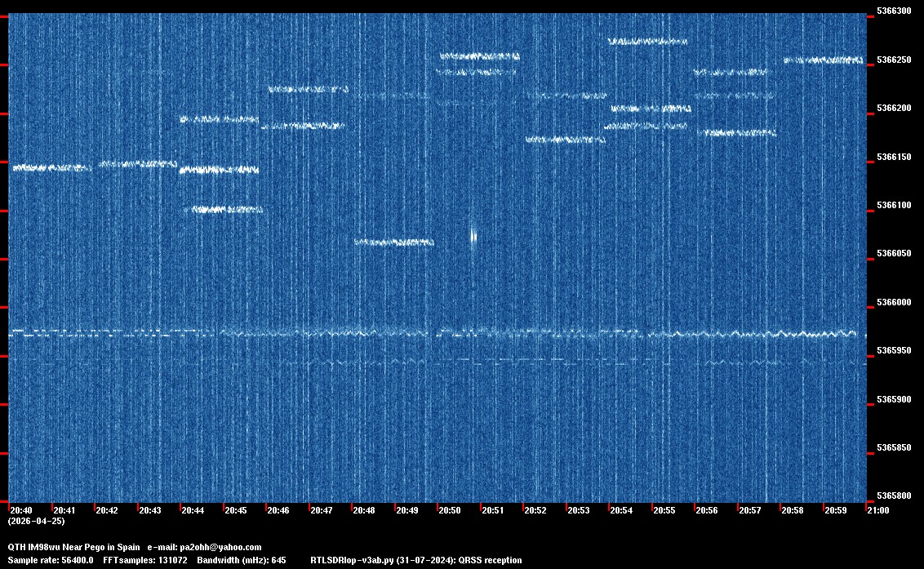Image resolution: width=924 pixels, height=569 pixels.
Task: Click the 20:50 time axis label
Action: click(x=450, y=510)
